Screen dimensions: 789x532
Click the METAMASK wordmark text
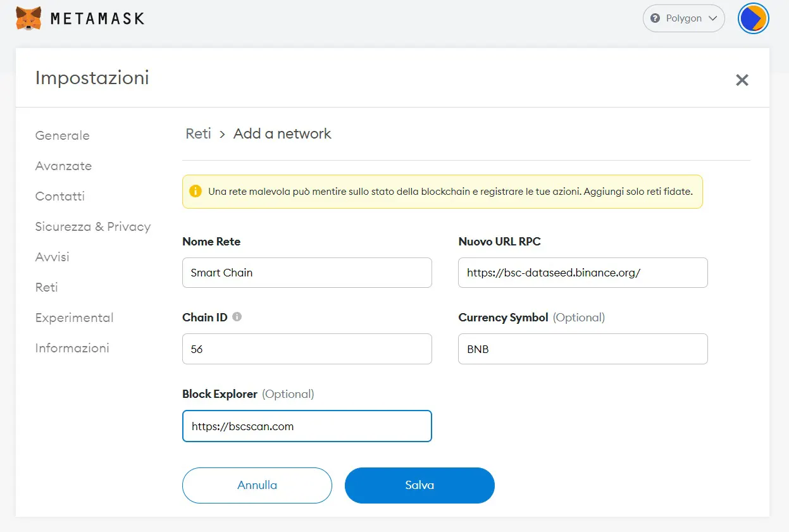(97, 18)
